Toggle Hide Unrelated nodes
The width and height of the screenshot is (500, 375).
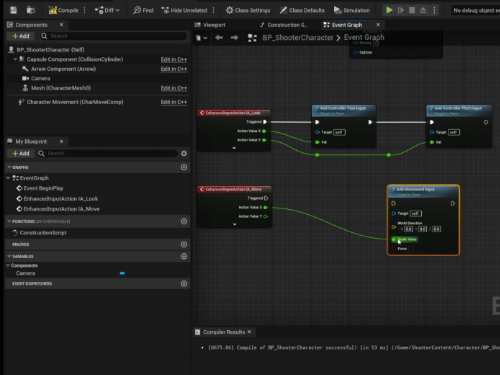(184, 10)
